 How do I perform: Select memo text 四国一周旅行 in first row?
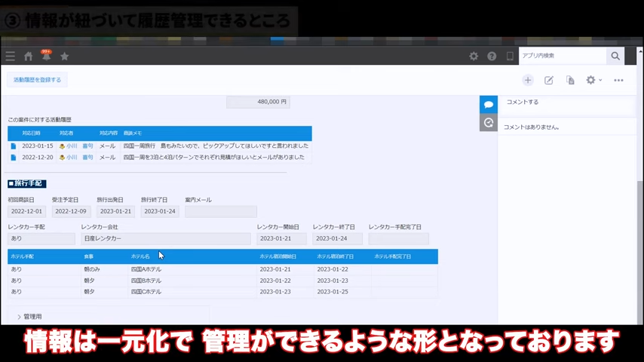click(x=140, y=146)
